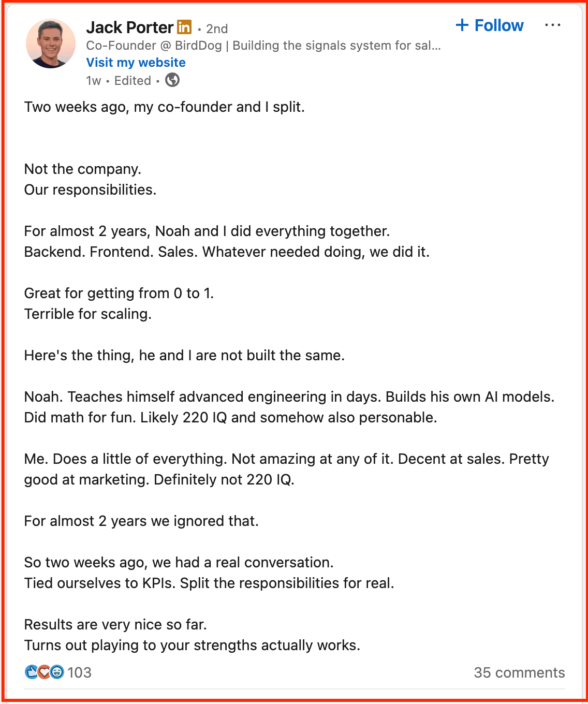Open the Co-Founder @ BirdDog headline

point(263,46)
